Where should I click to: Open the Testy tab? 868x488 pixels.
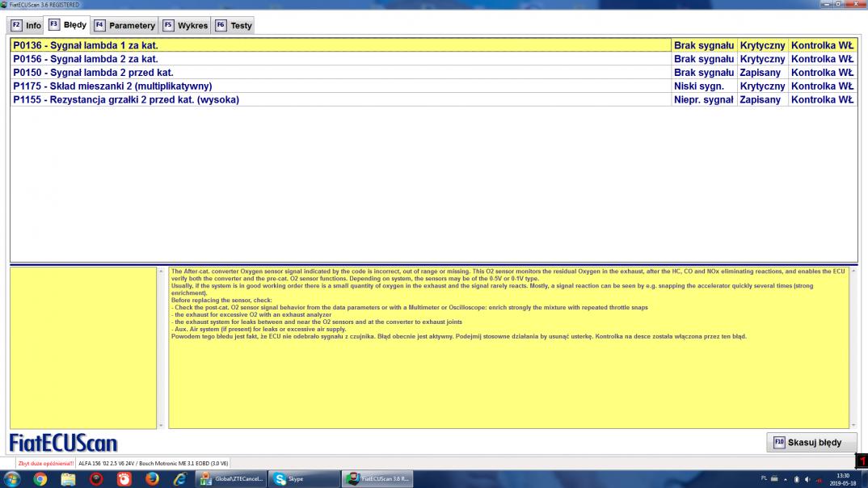coord(234,26)
